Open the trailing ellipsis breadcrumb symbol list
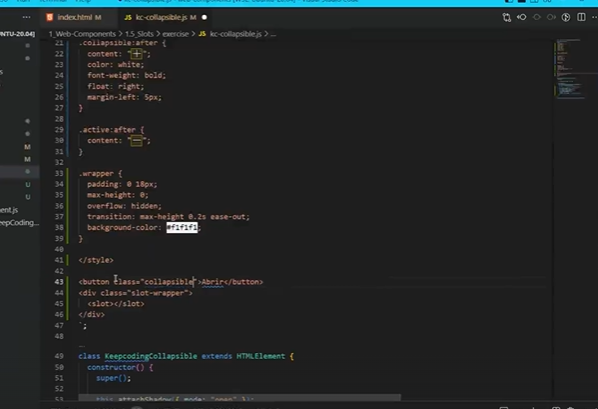 (x=273, y=34)
